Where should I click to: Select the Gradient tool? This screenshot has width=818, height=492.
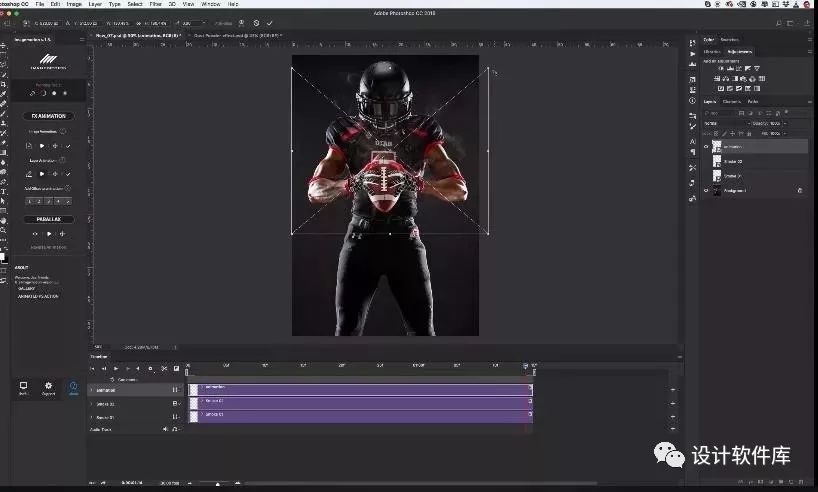4,152
